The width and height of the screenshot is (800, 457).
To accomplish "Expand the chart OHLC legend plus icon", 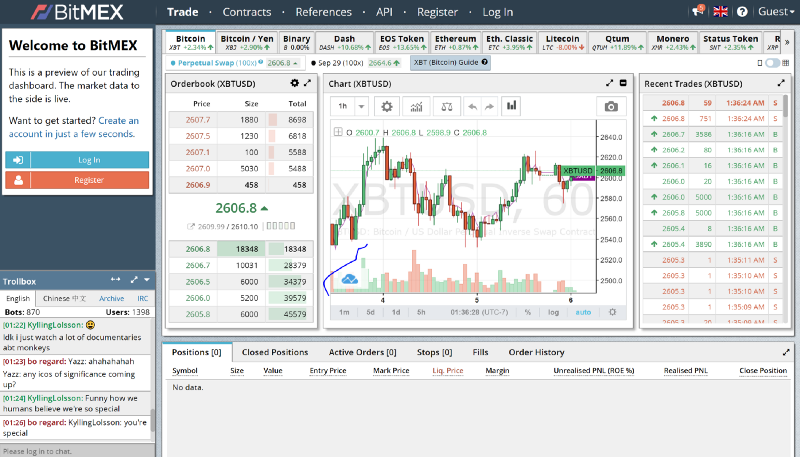I will [338, 132].
